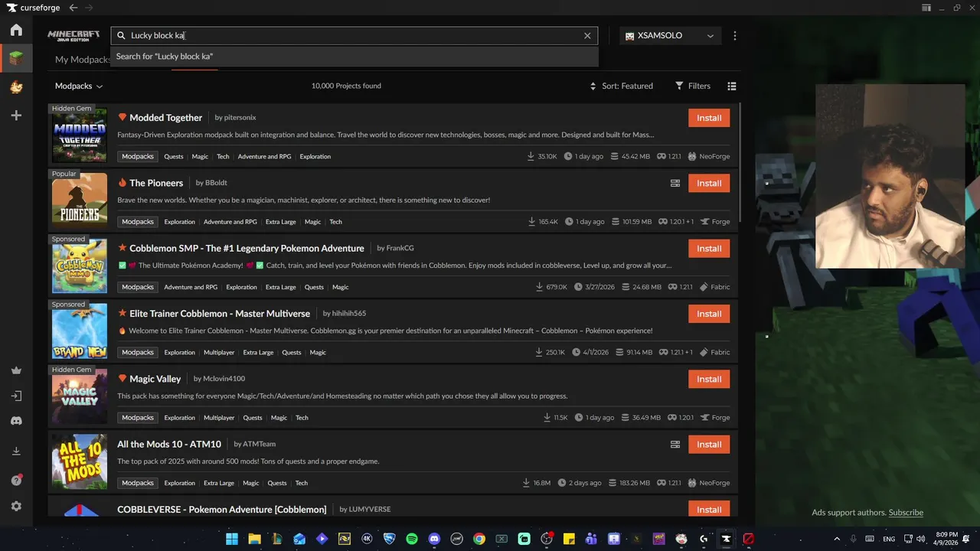Screen dimensions: 980x551
Task: Click the curseforge logo in title bar
Action: coord(33,8)
